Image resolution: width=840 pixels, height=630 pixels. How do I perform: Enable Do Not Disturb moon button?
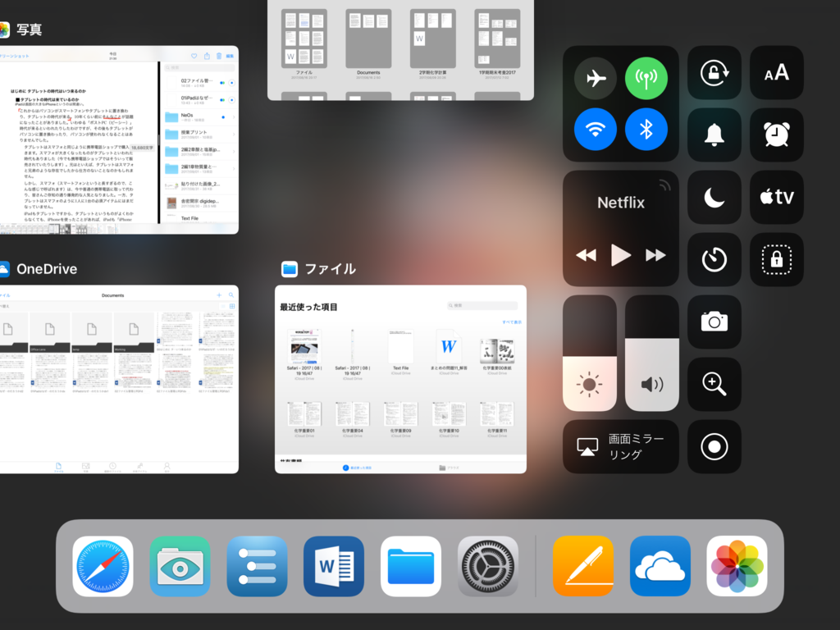pyautogui.click(x=714, y=197)
